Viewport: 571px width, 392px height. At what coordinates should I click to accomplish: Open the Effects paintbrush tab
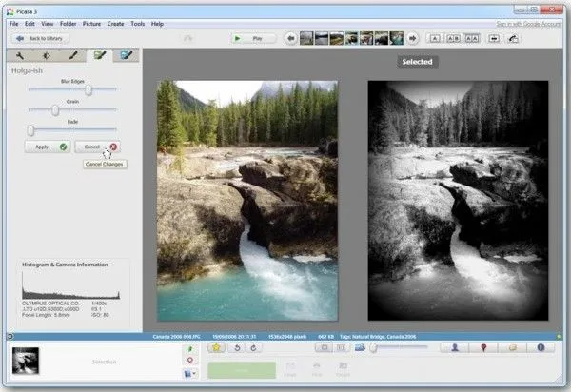click(73, 56)
